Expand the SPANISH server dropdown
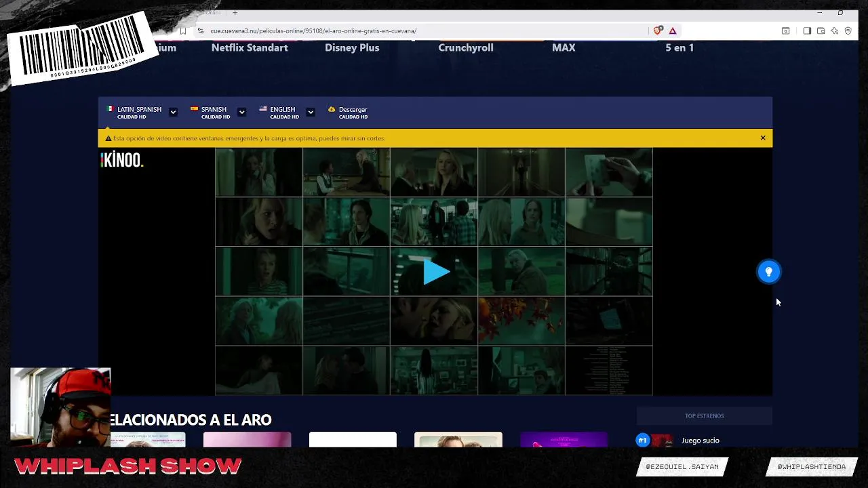The height and width of the screenshot is (488, 868). [241, 112]
